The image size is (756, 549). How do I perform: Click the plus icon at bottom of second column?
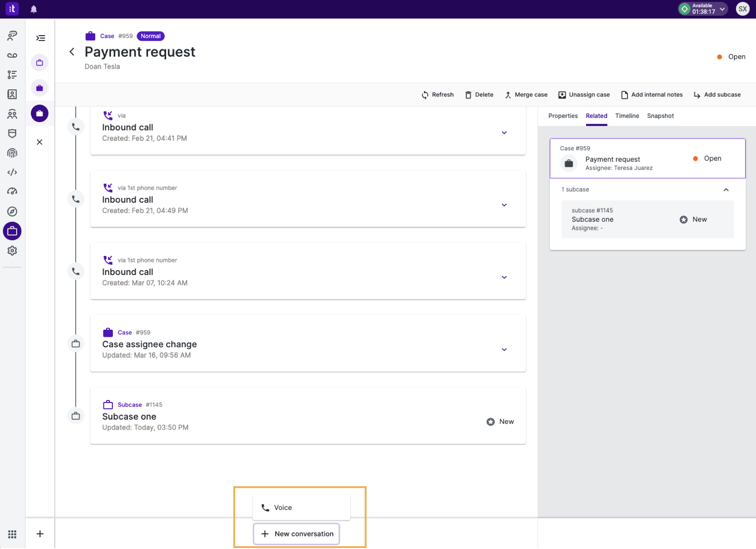click(x=40, y=534)
